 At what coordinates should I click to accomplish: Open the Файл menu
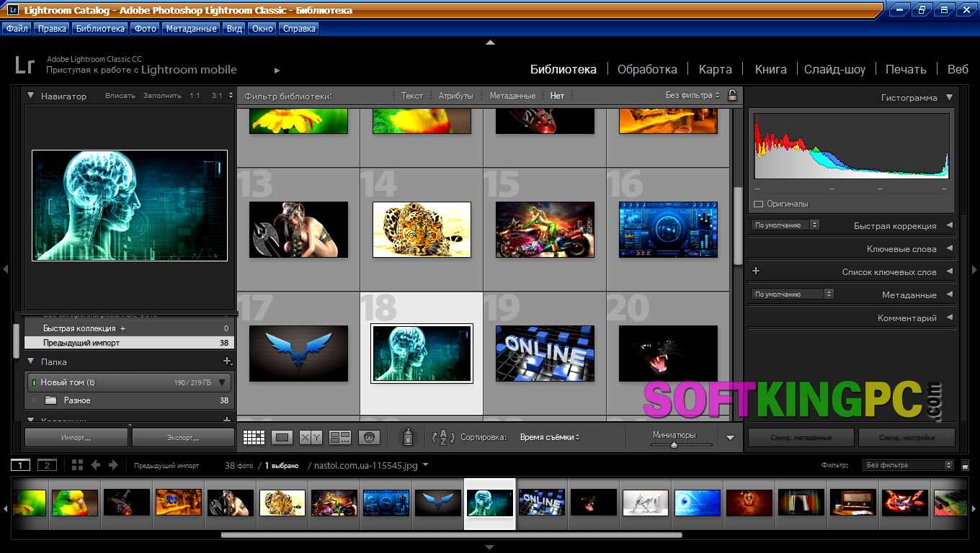point(17,29)
